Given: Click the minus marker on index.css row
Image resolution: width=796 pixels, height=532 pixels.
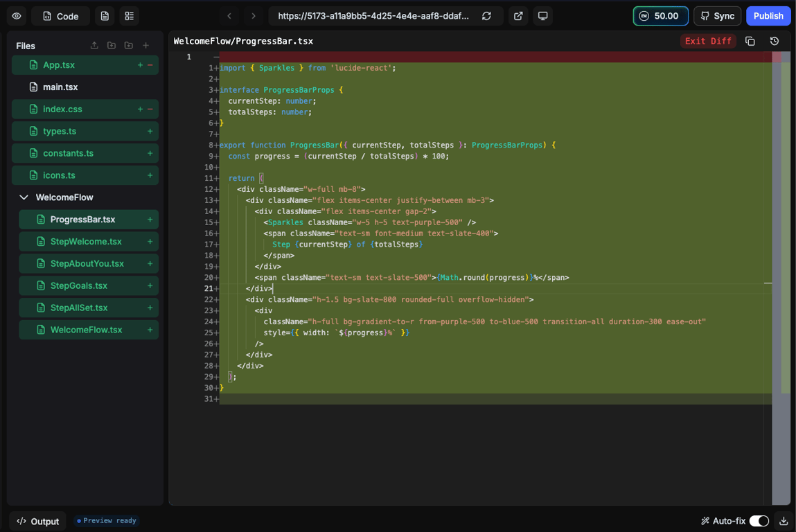Looking at the screenshot, I should pos(150,109).
